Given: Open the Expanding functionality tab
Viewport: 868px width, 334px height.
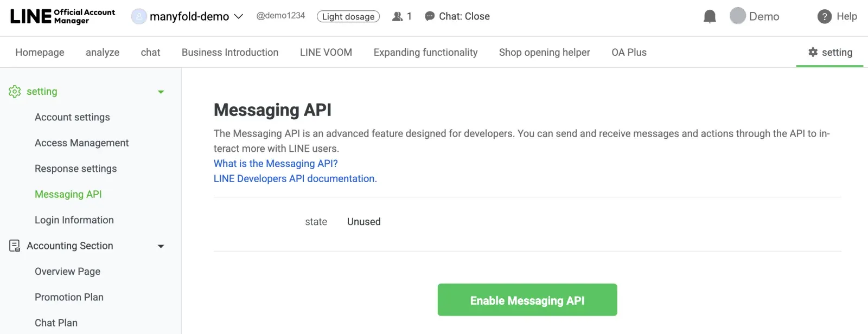Looking at the screenshot, I should [426, 52].
